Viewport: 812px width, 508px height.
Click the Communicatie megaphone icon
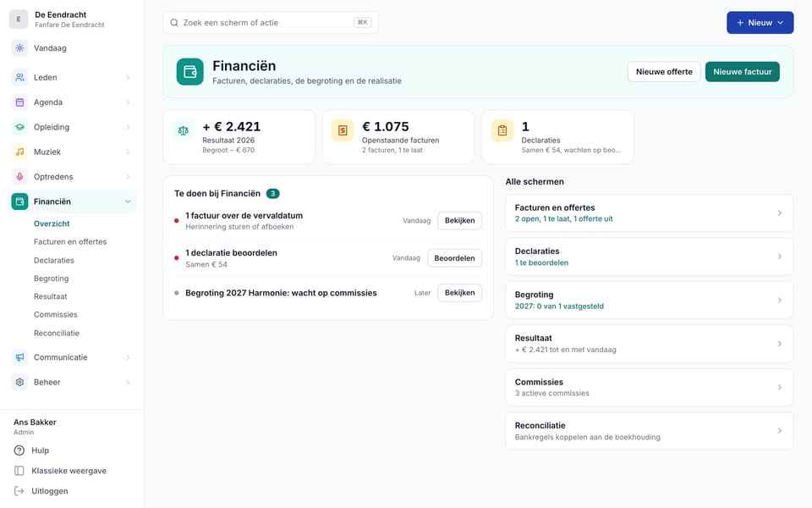tap(19, 357)
